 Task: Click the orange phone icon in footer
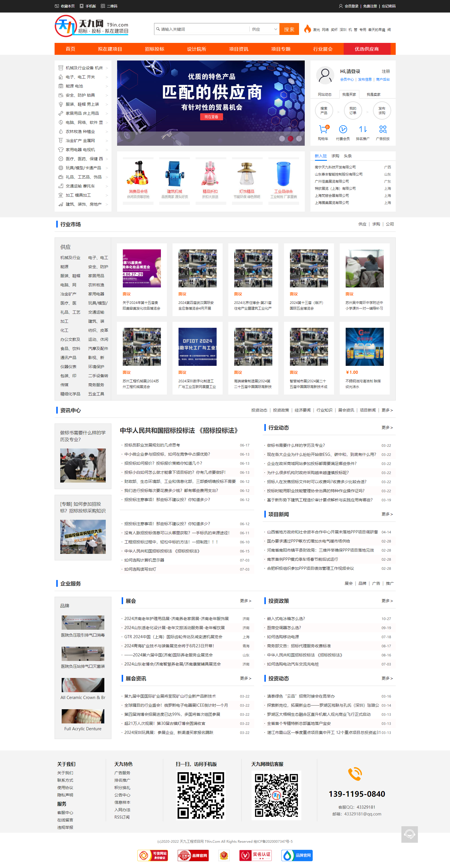(x=355, y=774)
